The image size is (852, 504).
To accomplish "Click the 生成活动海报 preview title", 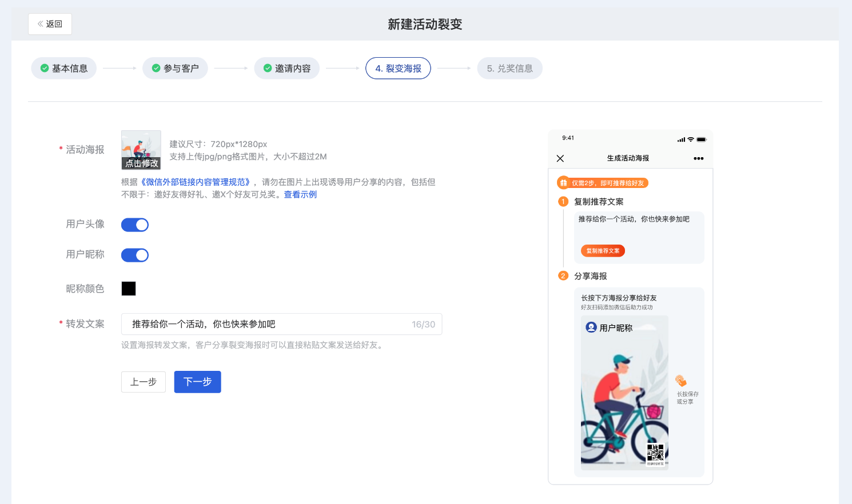I will [628, 158].
